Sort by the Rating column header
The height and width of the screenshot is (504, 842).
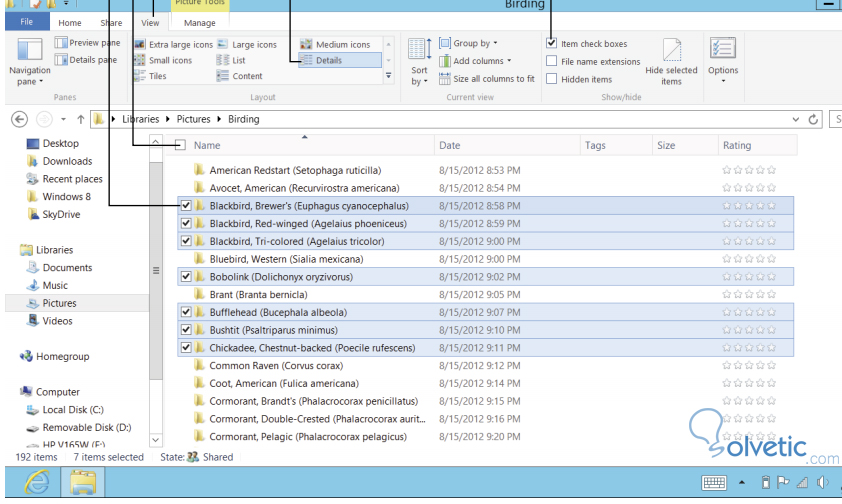click(757, 145)
